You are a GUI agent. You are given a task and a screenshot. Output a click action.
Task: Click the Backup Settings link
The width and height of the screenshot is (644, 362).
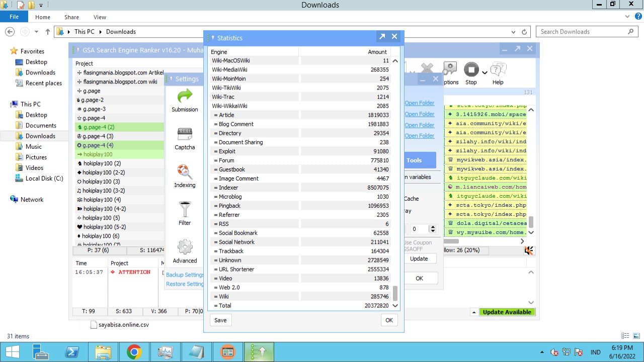tap(185, 275)
